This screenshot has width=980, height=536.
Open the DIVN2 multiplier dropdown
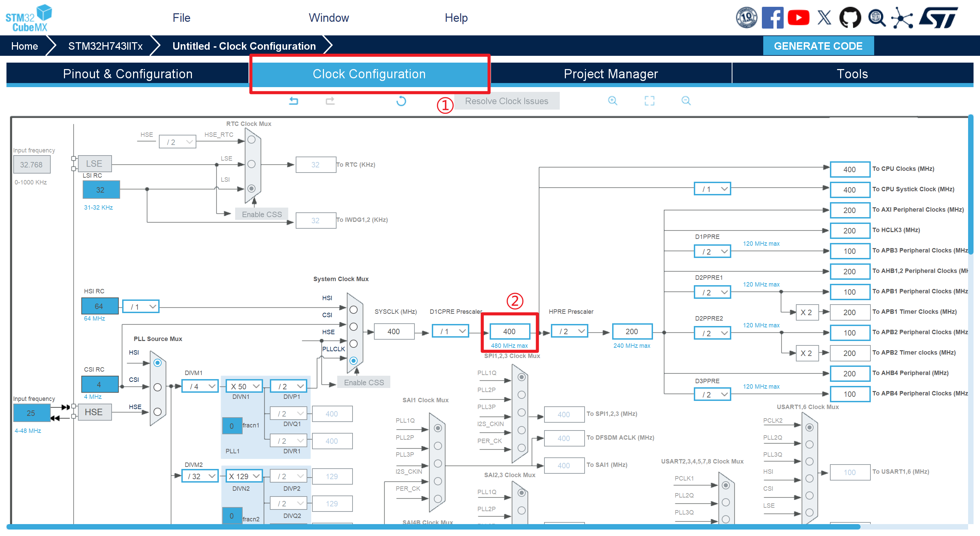(x=244, y=476)
